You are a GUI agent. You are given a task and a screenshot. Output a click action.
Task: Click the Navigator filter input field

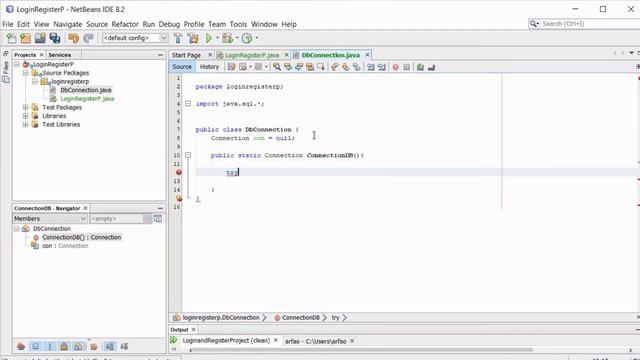[x=116, y=219]
